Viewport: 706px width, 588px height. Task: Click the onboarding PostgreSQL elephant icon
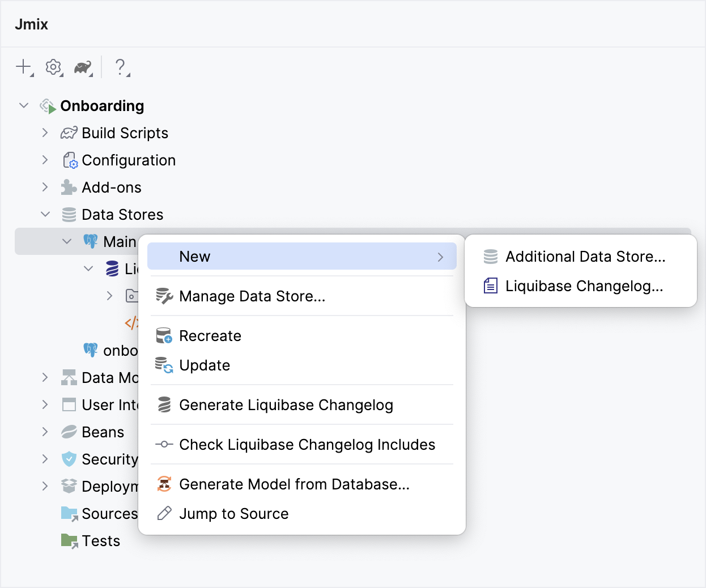91,351
